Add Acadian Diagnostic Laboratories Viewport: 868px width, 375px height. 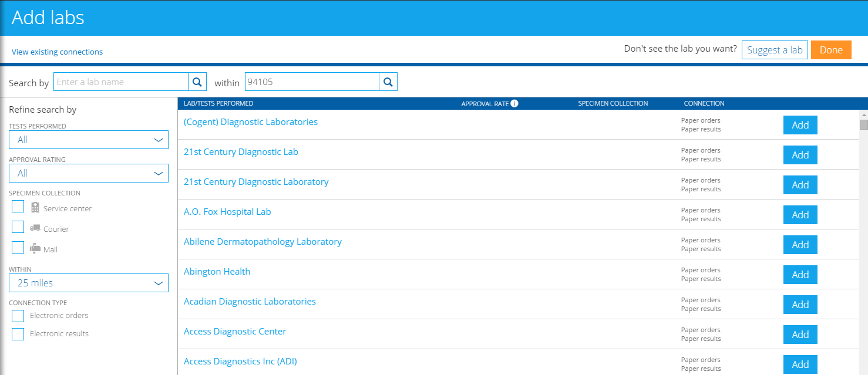[800, 305]
